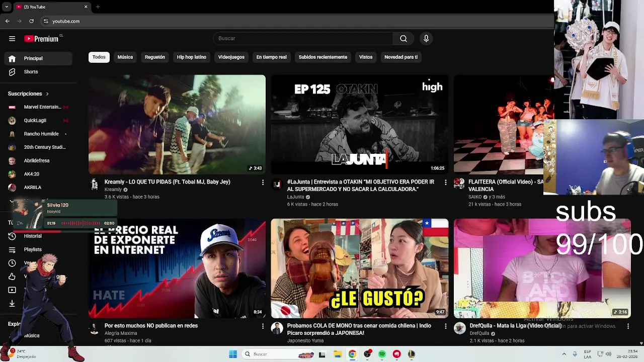The width and height of the screenshot is (644, 362).
Task: Open the hamburger guide menu
Action: [x=12, y=39]
